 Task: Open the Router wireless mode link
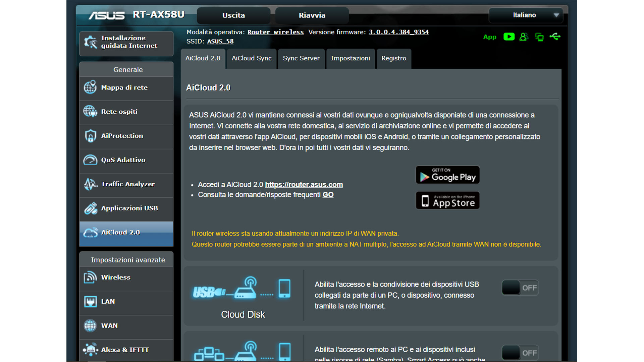coord(275,32)
